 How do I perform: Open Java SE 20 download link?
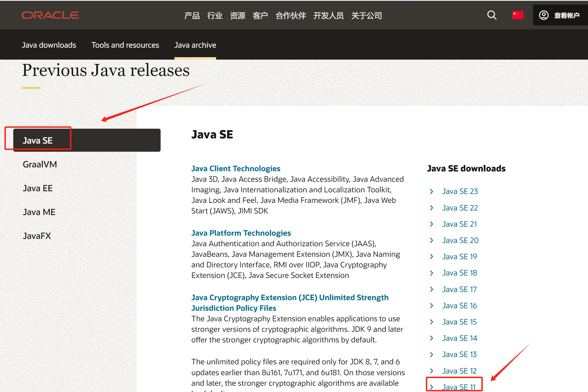[x=460, y=240]
